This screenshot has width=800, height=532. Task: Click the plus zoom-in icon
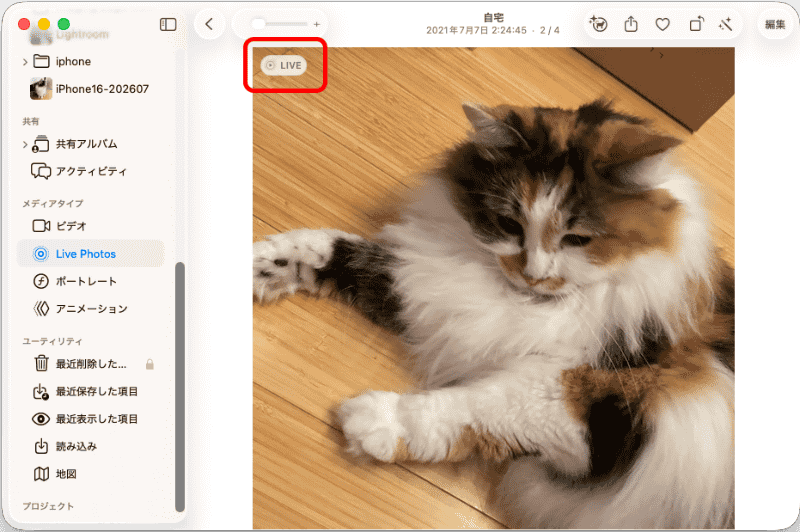click(x=317, y=24)
